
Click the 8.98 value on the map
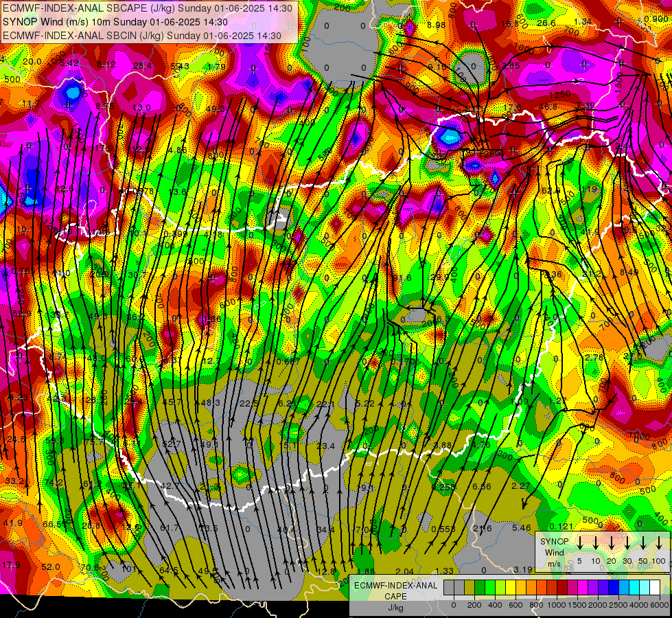click(437, 25)
